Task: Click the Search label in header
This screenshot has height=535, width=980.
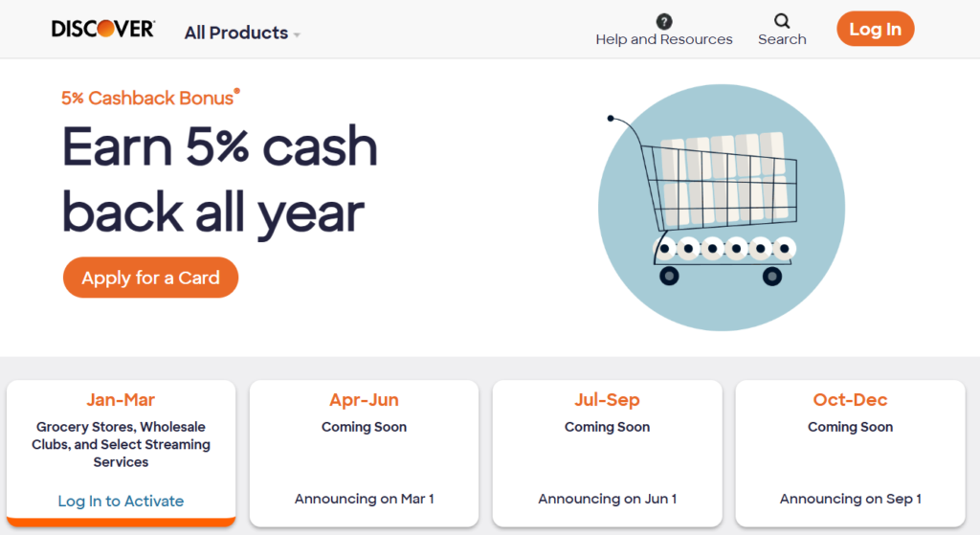Action: pos(782,39)
